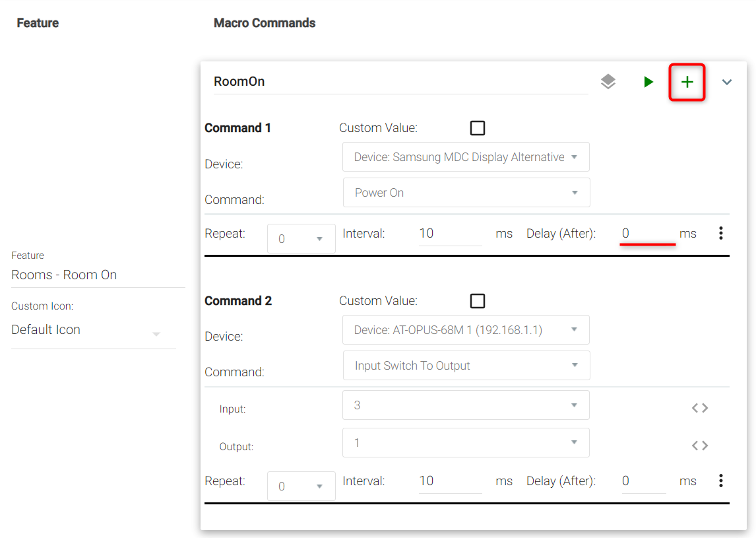The image size is (756, 538).
Task: Enable Custom Value checkbox for Command 1
Action: tap(478, 128)
